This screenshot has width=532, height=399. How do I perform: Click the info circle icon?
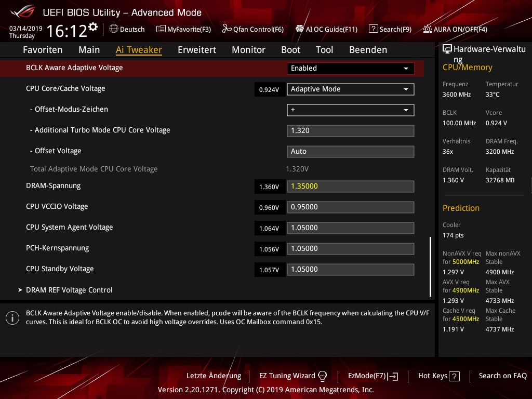click(12, 318)
